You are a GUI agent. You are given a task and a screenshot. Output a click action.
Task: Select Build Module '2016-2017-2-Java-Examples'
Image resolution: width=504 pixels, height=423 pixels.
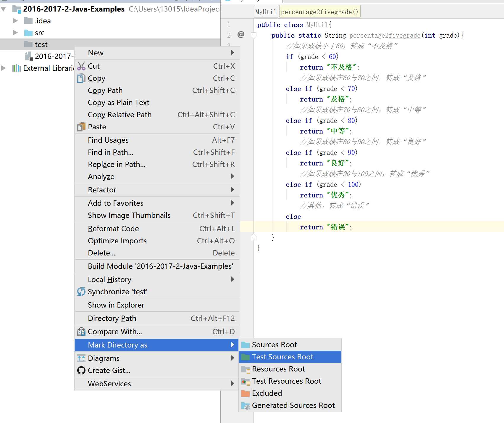click(157, 266)
